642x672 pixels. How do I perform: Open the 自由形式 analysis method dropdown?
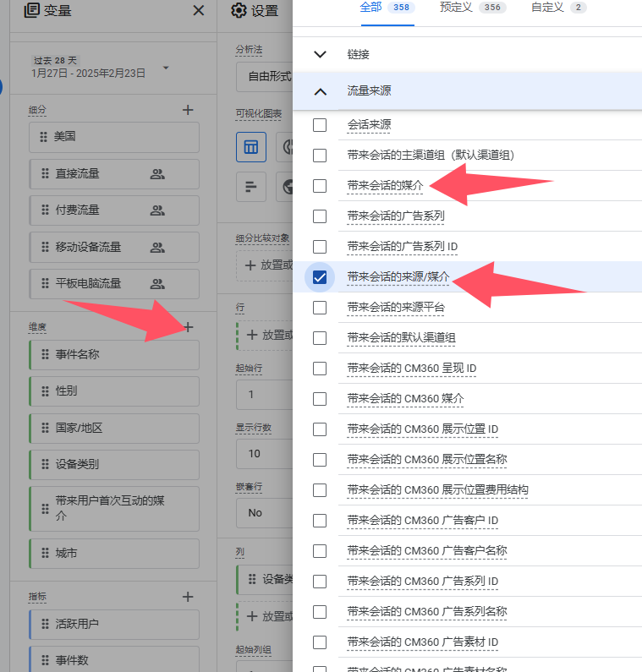(x=264, y=77)
